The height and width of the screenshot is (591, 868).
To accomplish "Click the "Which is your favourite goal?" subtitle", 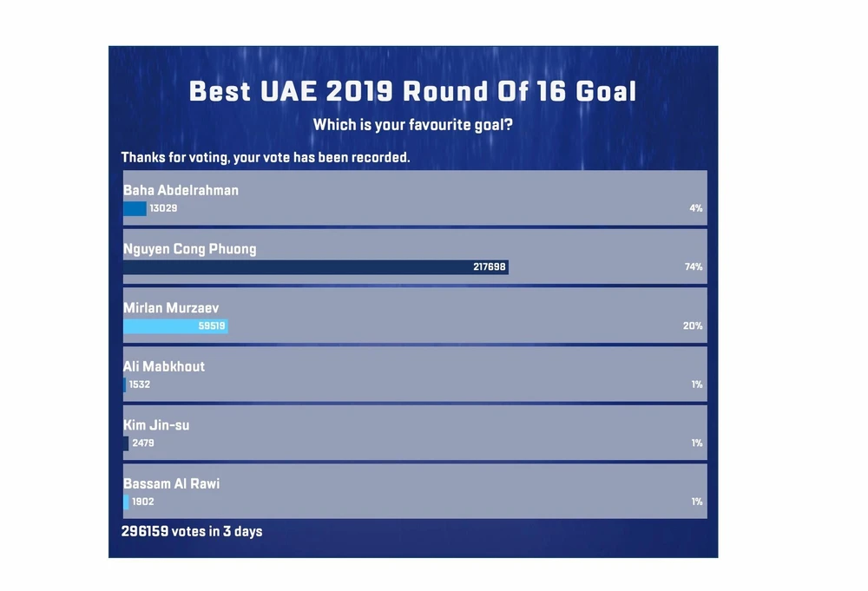I will pyautogui.click(x=412, y=125).
